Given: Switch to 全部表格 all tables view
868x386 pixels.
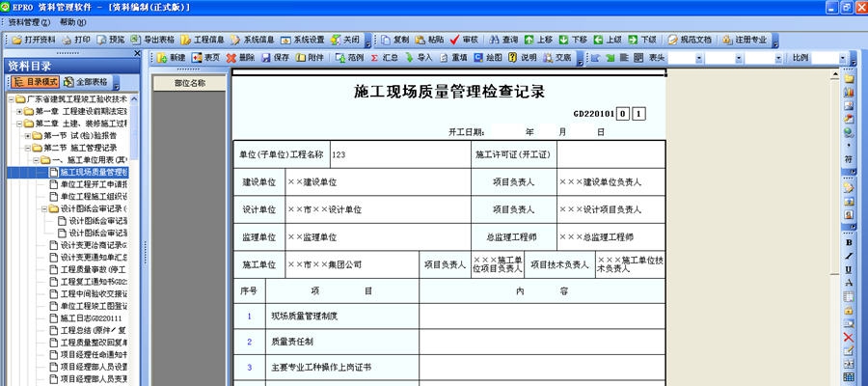Looking at the screenshot, I should (x=86, y=82).
